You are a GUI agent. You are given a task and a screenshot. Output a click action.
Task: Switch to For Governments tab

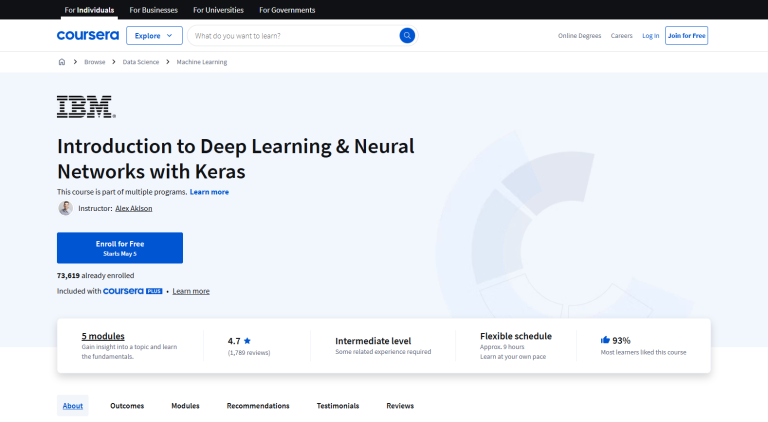(x=287, y=10)
